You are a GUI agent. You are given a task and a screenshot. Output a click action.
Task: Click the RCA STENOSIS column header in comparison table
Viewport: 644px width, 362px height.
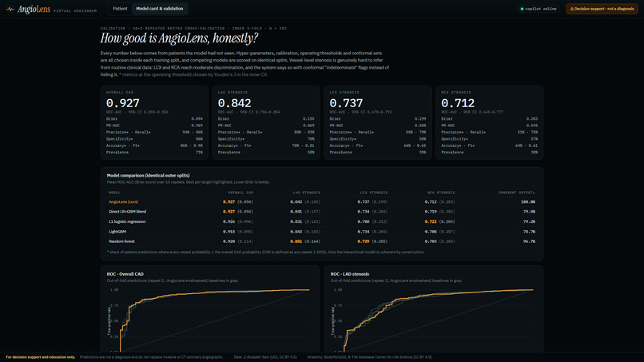click(441, 193)
